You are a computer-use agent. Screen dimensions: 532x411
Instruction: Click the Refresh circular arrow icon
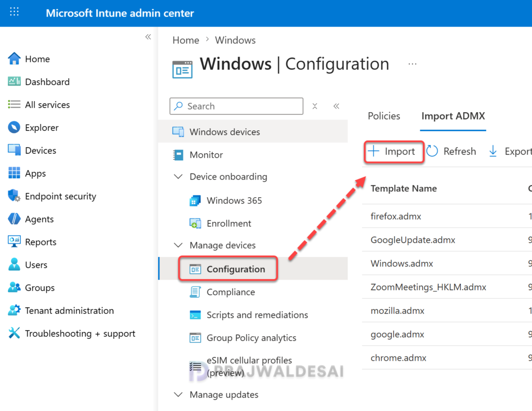point(432,151)
